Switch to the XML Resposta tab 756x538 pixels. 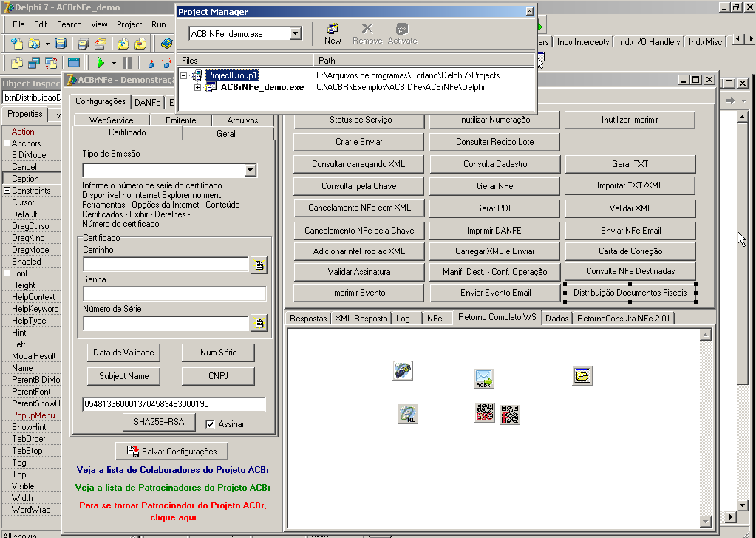click(x=361, y=319)
